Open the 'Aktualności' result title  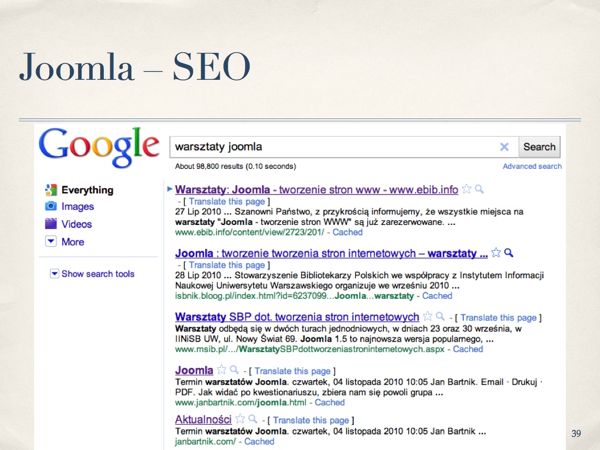(203, 421)
